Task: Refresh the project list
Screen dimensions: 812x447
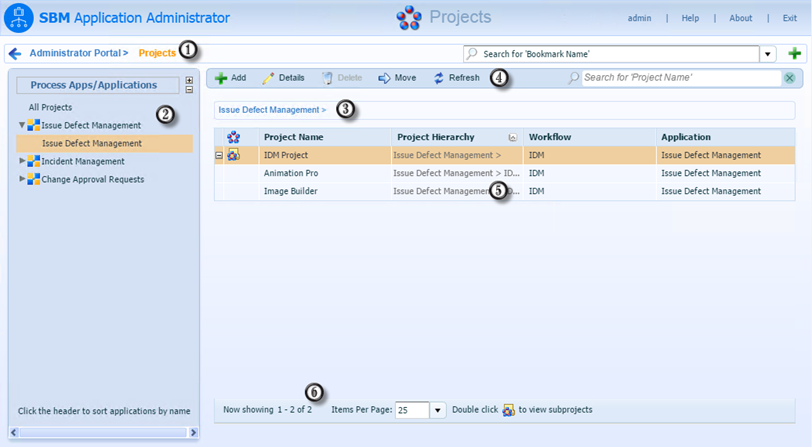Action: tap(457, 78)
